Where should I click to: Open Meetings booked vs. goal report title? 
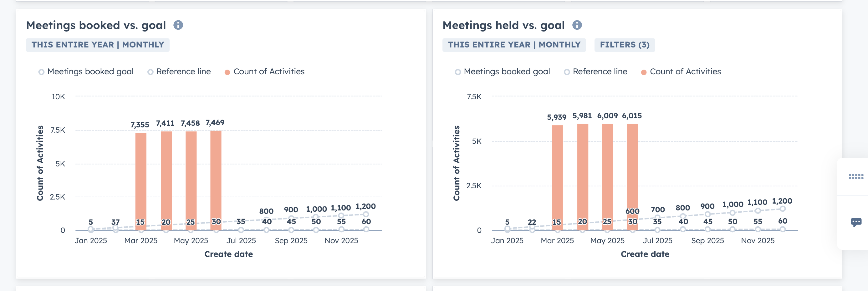point(96,25)
